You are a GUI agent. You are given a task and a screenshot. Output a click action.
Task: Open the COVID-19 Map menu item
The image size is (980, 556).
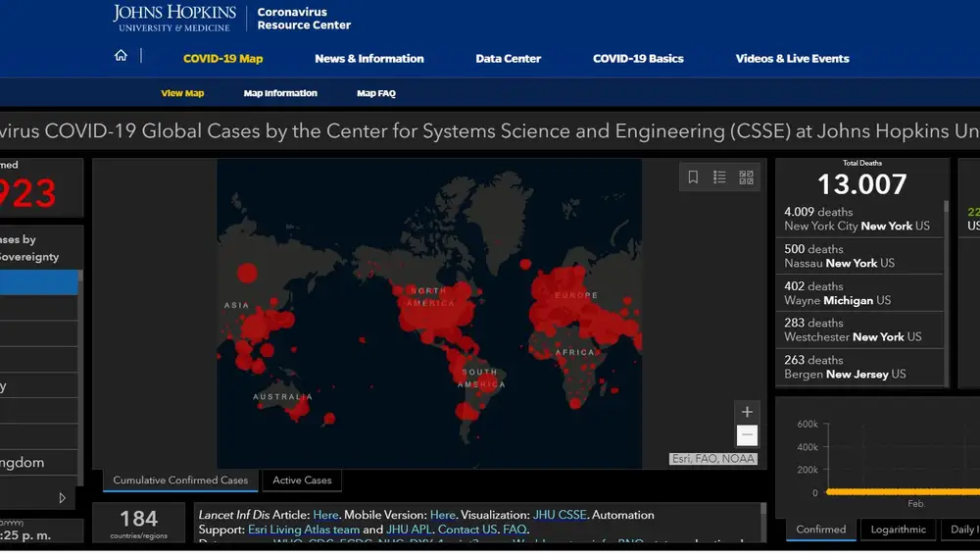coord(223,58)
